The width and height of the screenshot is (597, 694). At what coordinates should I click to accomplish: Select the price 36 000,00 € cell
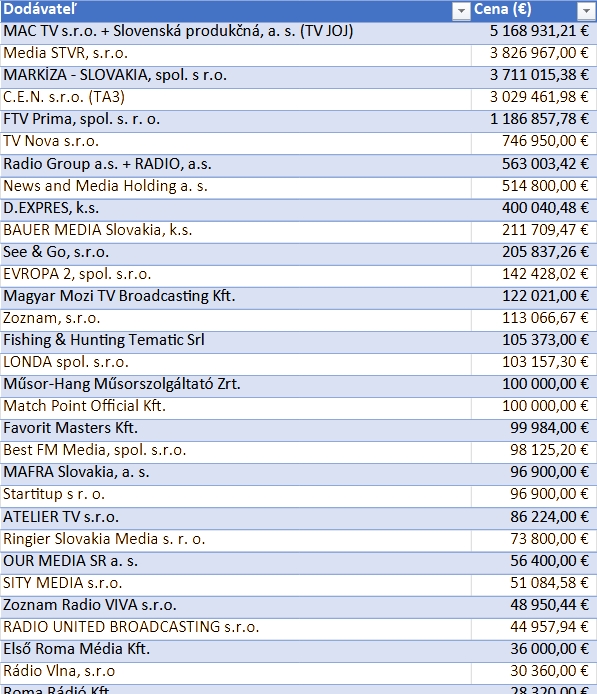[x=534, y=651]
